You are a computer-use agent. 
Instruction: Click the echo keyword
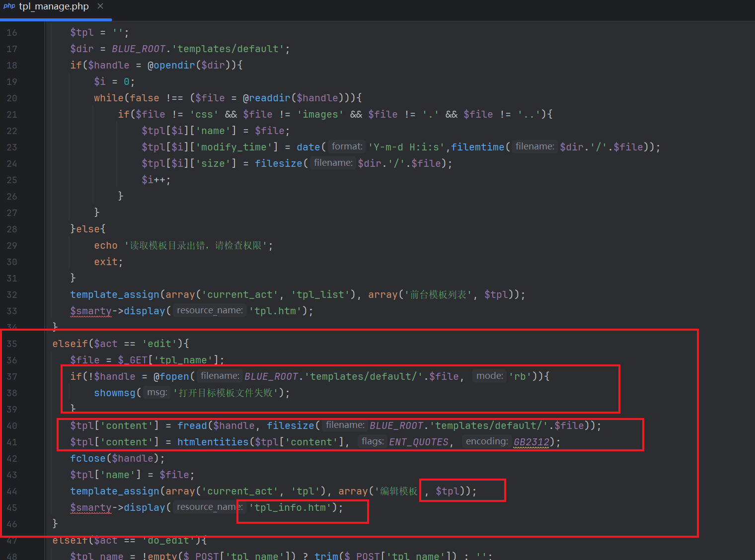pyautogui.click(x=106, y=245)
